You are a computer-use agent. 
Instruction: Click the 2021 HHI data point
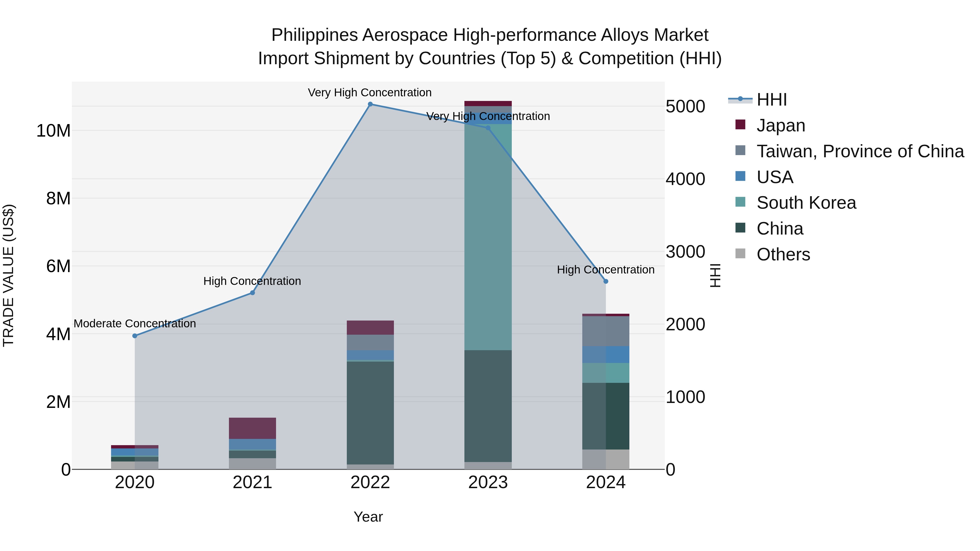tap(252, 293)
